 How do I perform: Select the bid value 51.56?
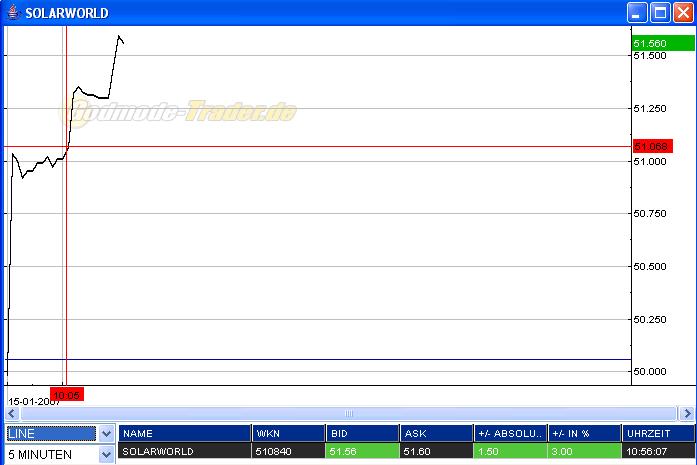pyautogui.click(x=362, y=451)
